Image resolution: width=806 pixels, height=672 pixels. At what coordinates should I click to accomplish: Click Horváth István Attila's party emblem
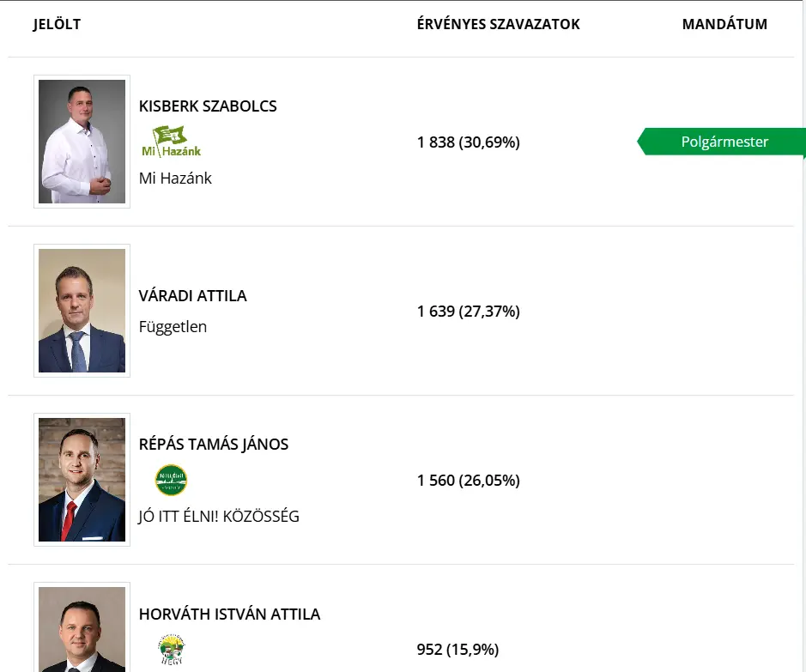[x=172, y=650]
